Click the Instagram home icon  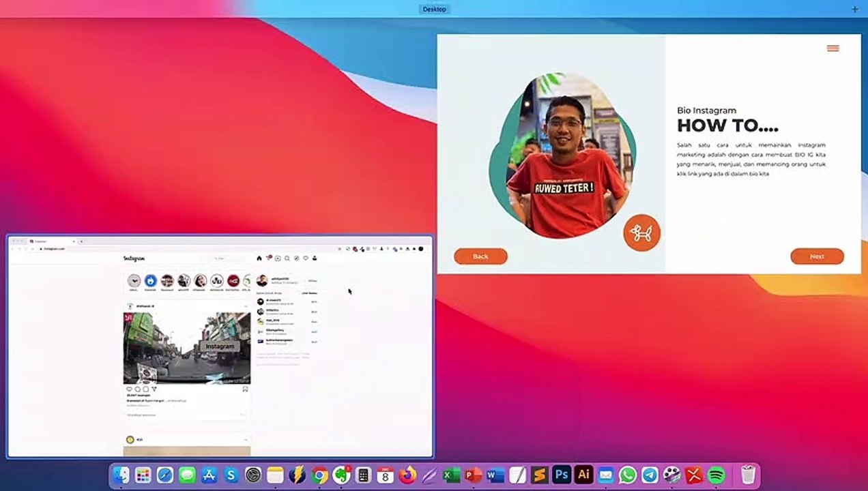[x=259, y=258]
